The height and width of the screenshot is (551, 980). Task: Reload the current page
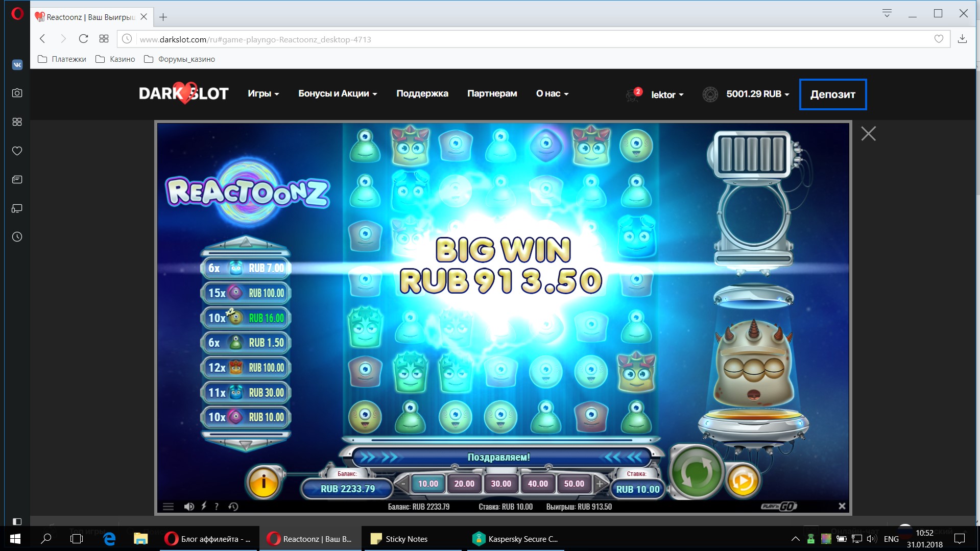(83, 39)
